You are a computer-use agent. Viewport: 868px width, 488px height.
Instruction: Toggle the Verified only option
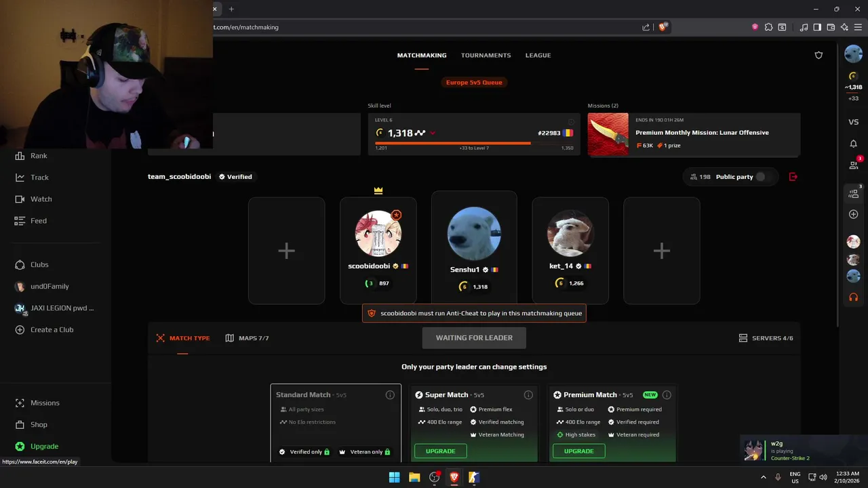click(x=304, y=452)
